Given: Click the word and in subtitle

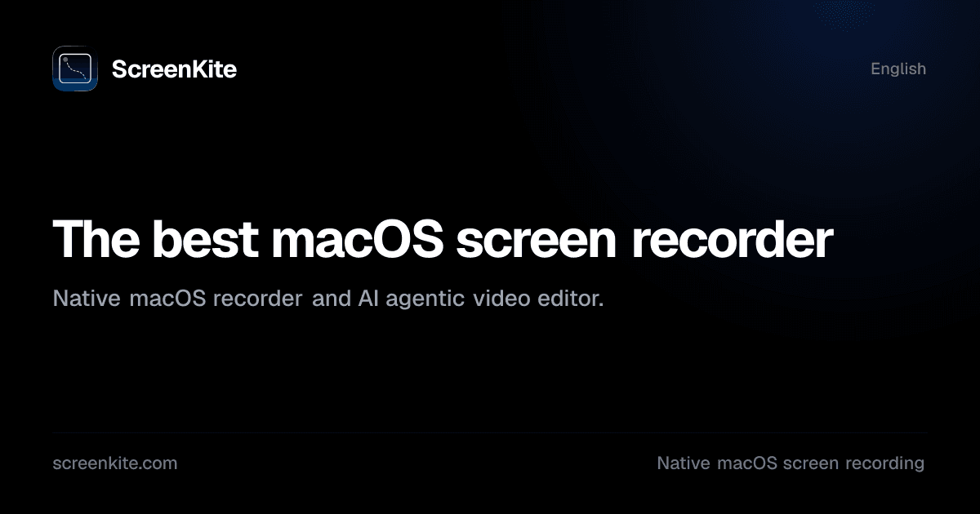Looking at the screenshot, I should [x=332, y=299].
